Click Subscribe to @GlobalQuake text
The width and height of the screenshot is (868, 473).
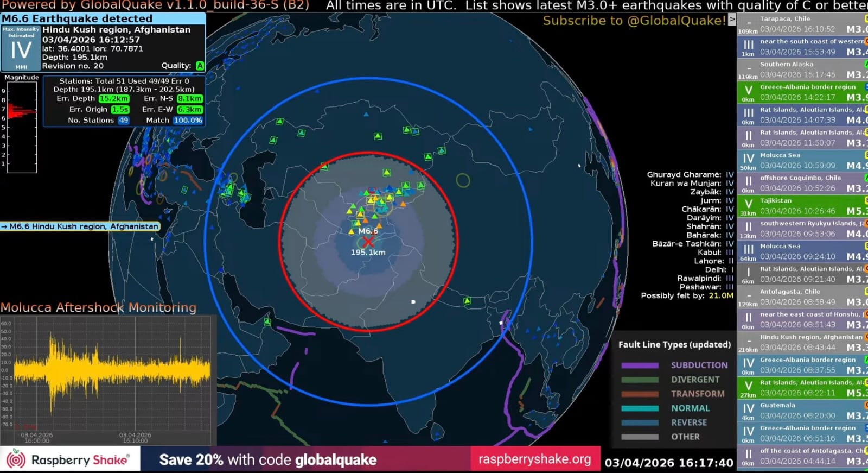(634, 21)
